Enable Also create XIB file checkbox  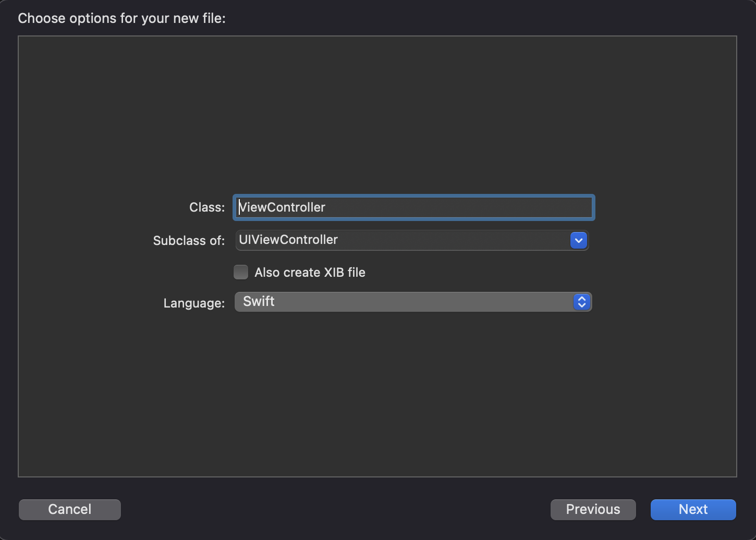pyautogui.click(x=241, y=272)
